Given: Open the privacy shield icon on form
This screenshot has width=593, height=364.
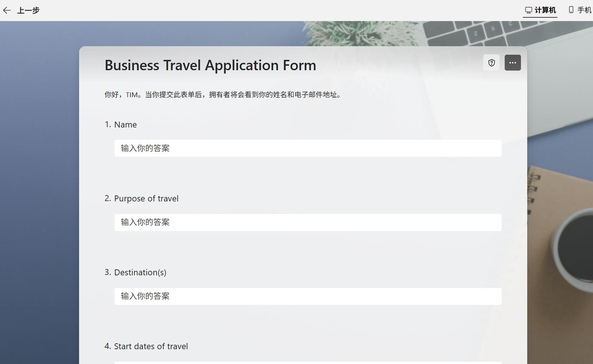Looking at the screenshot, I should click(491, 63).
